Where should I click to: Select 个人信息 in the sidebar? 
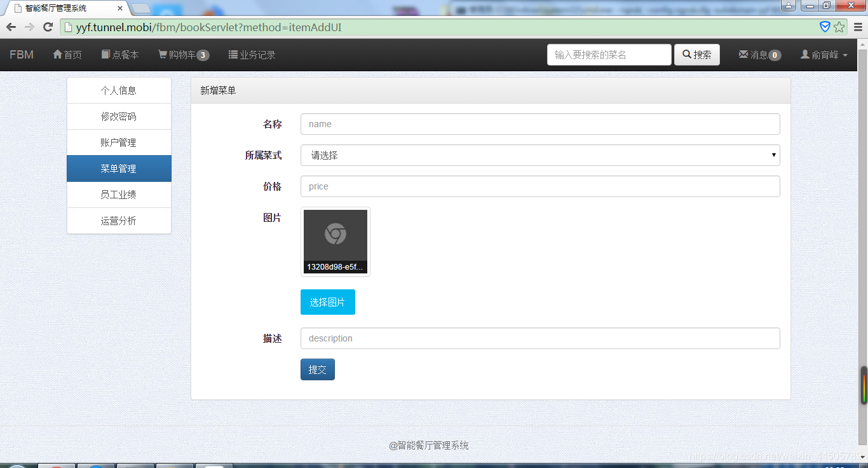pos(119,90)
